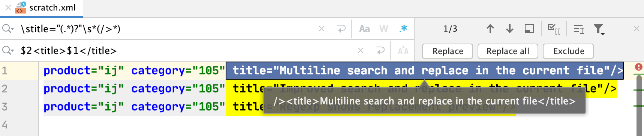The height and width of the screenshot is (136, 644).
Task: Insert new line in replace field
Action: click(380, 50)
